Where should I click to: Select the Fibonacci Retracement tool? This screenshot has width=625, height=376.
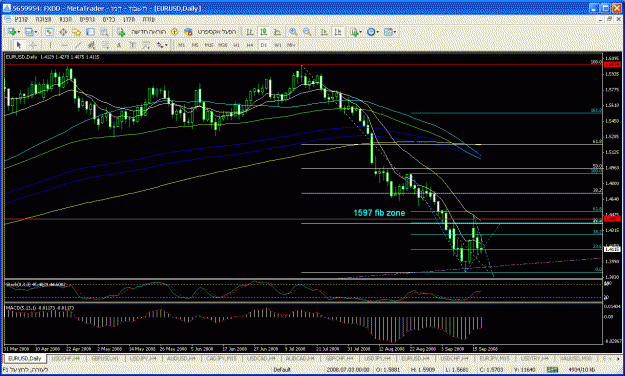tap(105, 45)
